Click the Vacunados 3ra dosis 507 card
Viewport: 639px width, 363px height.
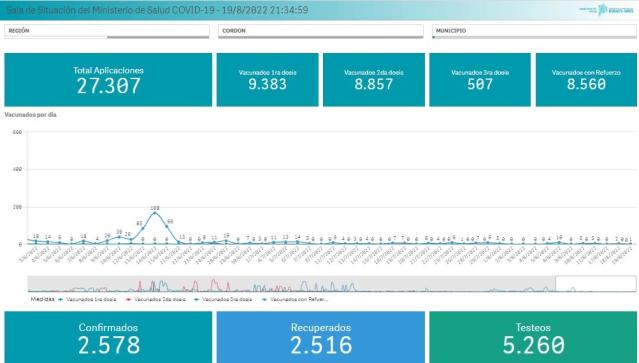(480, 80)
